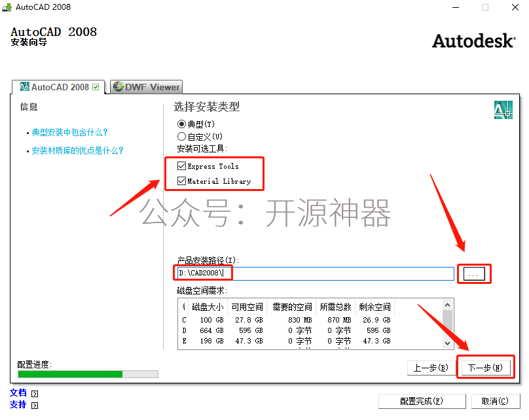The image size is (529, 420).
Task: Select the 典型(T) radio button
Action: point(181,124)
